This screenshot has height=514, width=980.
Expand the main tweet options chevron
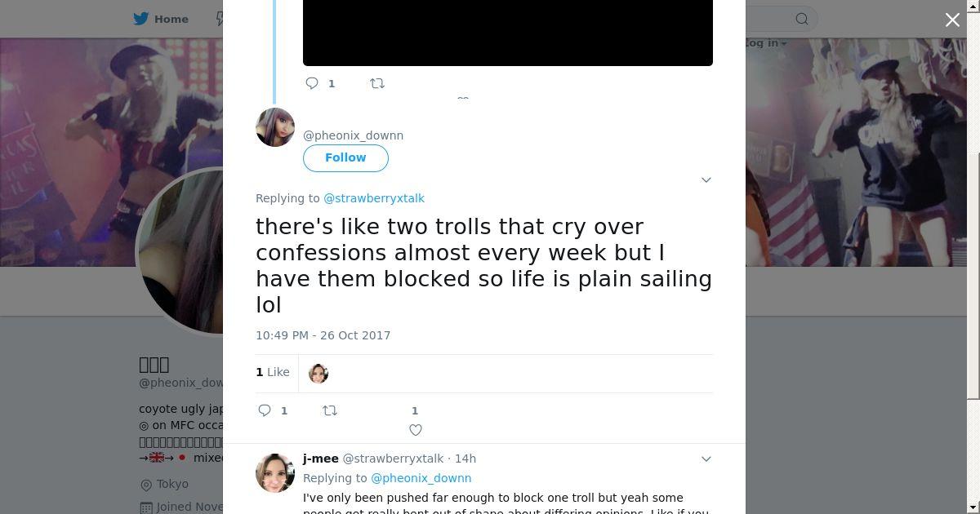706,179
